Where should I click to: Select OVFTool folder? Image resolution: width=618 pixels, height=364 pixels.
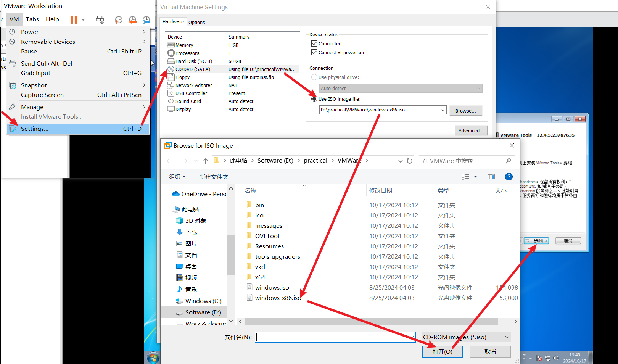tap(267, 236)
